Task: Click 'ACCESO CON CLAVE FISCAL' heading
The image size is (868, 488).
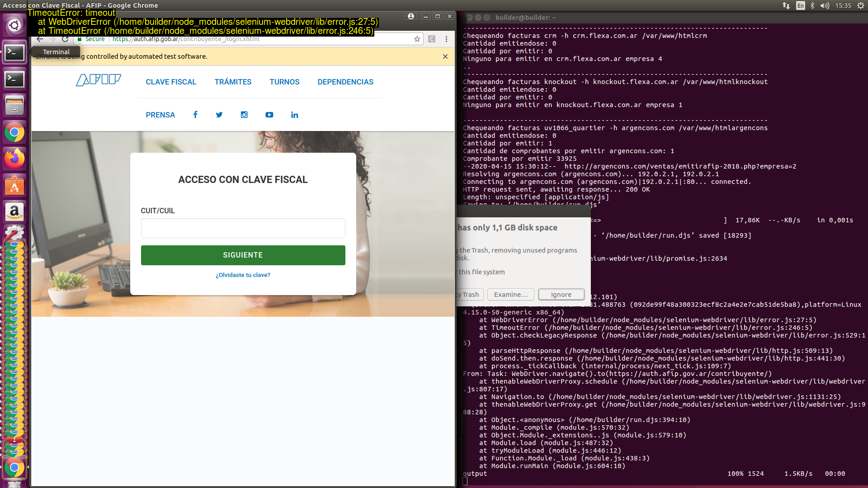Action: pos(243,180)
